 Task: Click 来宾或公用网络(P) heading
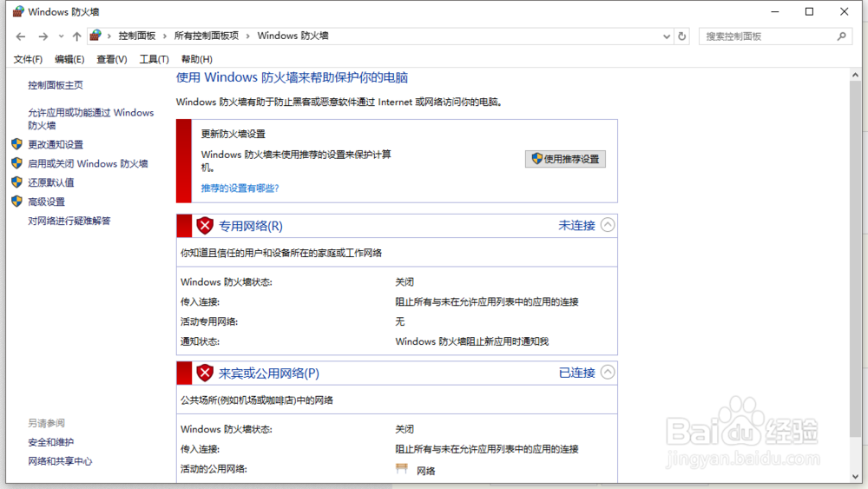pos(269,373)
